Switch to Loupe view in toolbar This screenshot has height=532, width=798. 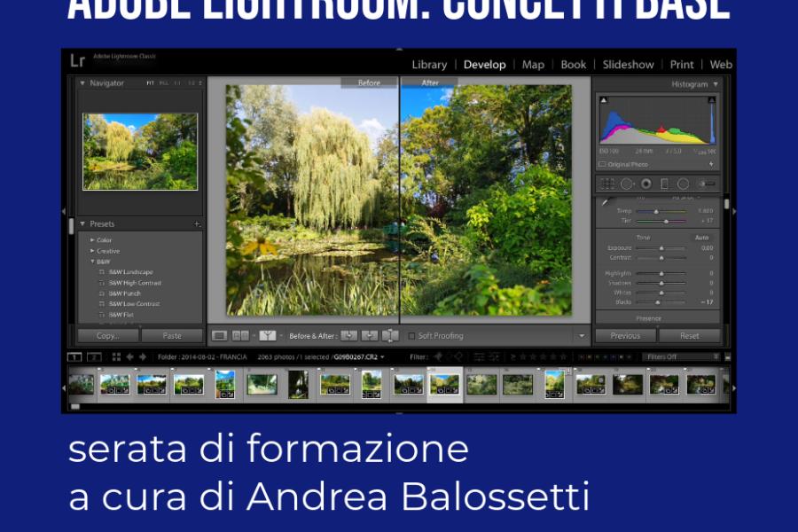coord(220,336)
